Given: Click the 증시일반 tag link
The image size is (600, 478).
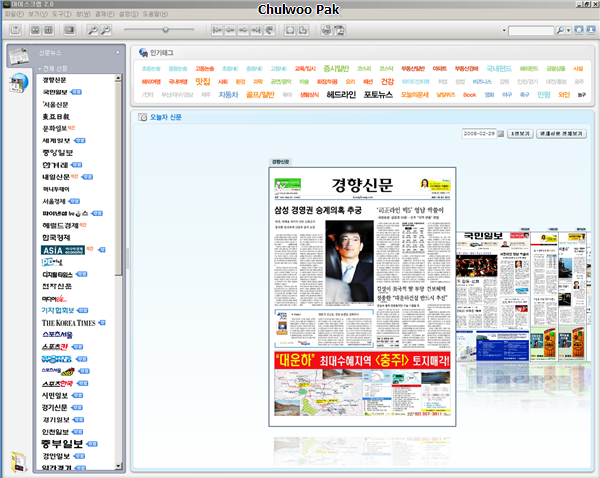Looking at the screenshot, I should point(336,69).
